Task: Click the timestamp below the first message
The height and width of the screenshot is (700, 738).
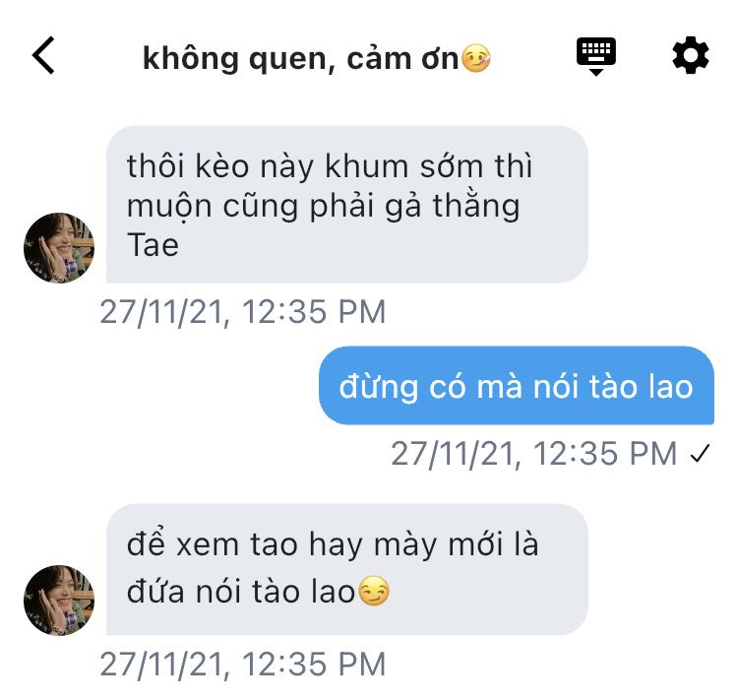Action: (243, 312)
